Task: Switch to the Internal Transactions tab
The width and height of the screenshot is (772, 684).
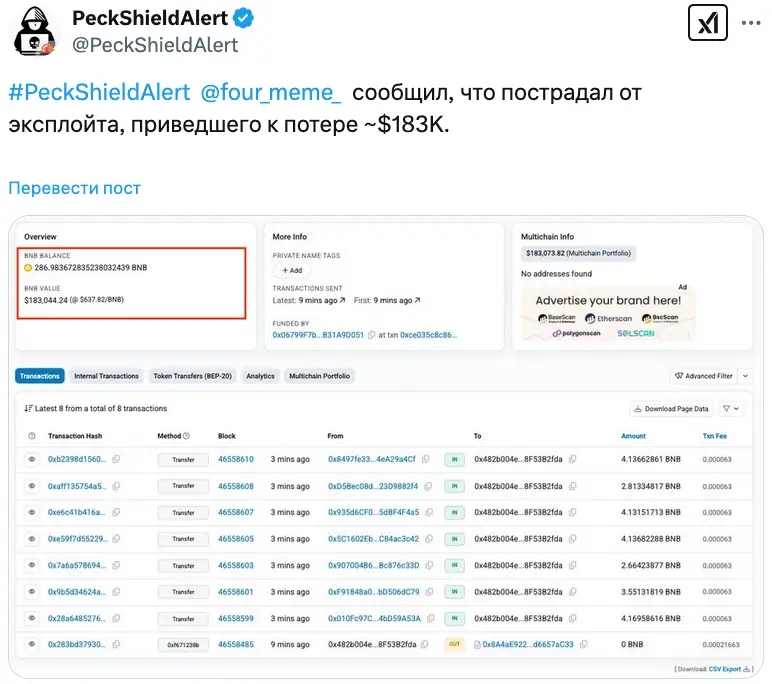Action: (106, 376)
